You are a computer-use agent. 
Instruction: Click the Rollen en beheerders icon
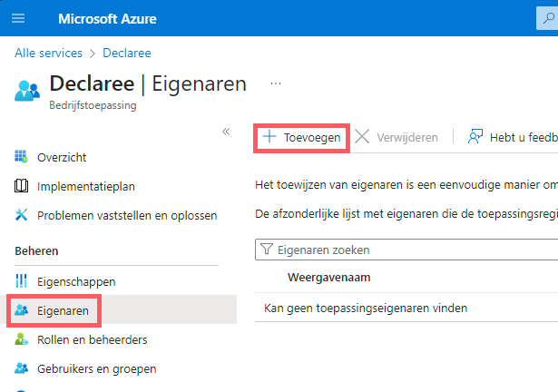click(x=23, y=339)
